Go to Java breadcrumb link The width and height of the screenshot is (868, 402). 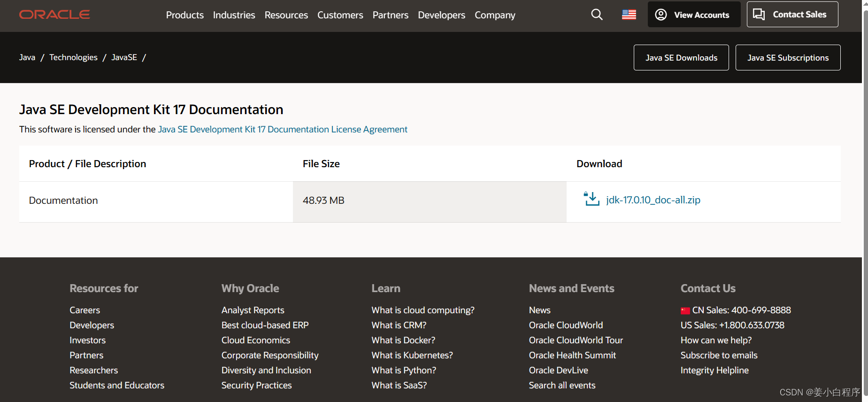tap(27, 57)
